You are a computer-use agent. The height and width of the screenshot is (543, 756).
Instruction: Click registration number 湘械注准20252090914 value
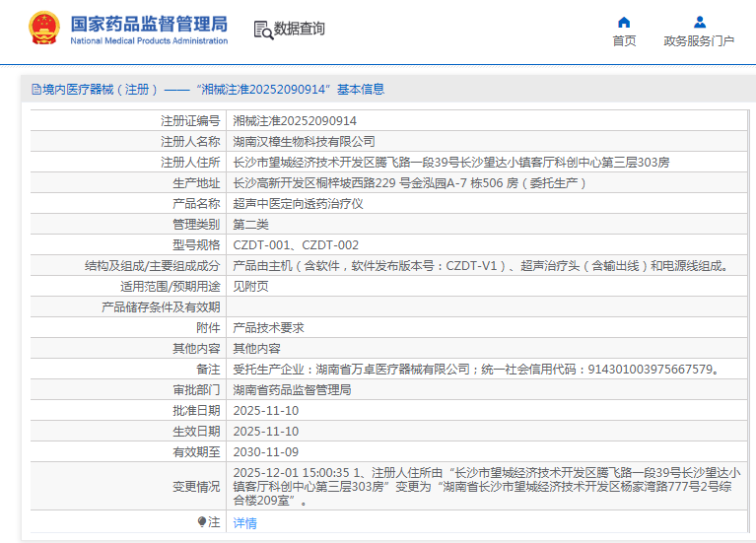point(295,121)
